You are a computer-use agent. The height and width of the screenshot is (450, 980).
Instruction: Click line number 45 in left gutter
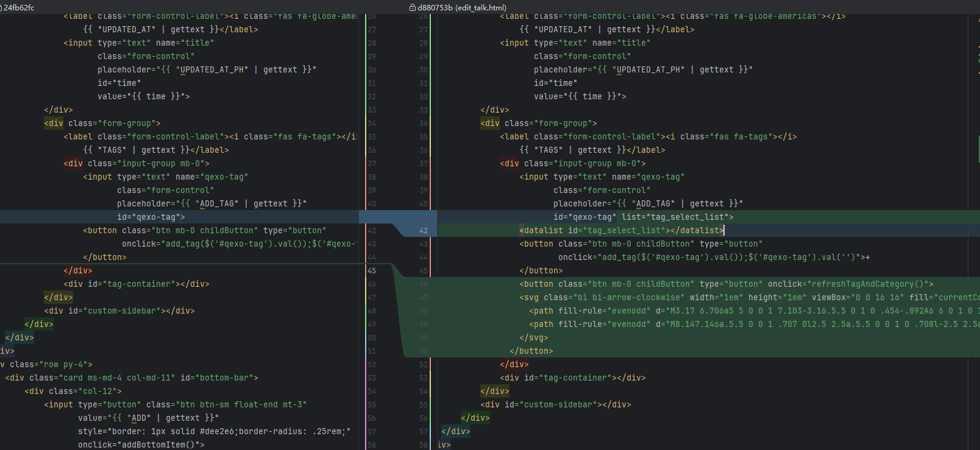[x=372, y=271]
